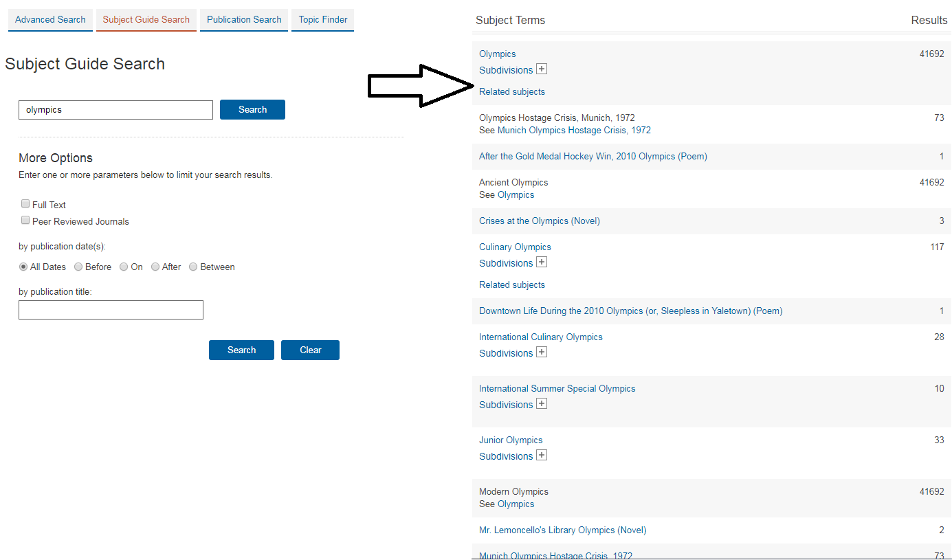Viewport: 952px width, 560px height.
Task: Pick the After publication date option
Action: 155,267
